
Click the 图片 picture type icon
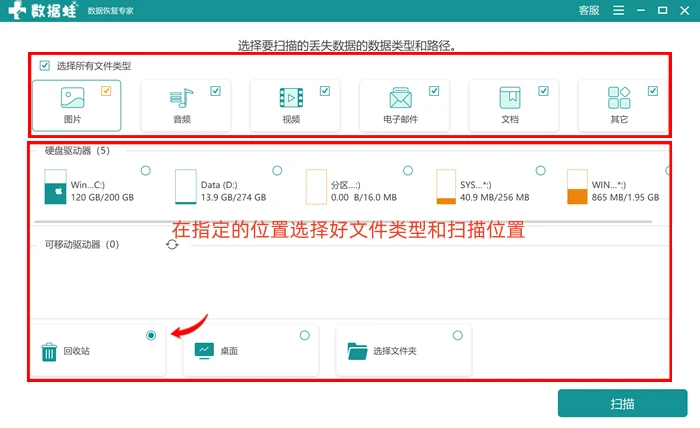click(x=72, y=98)
